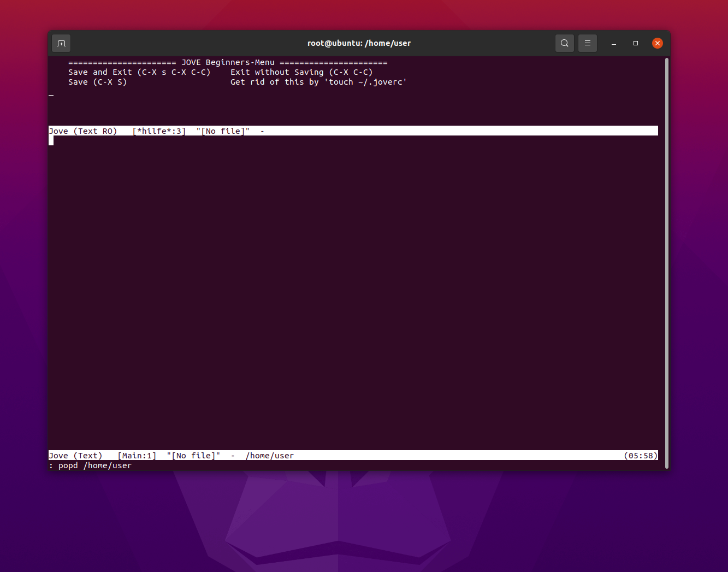Click the search icon in the titlebar
728x572 pixels.
565,43
